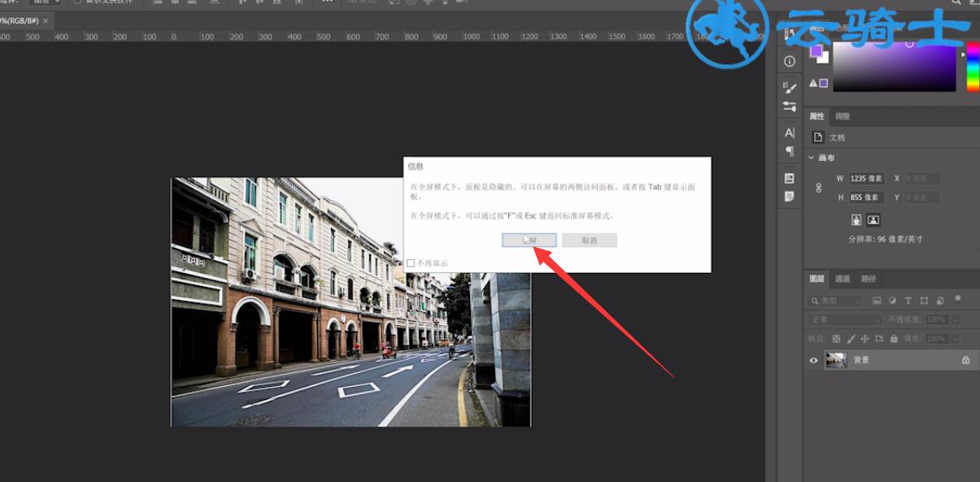The height and width of the screenshot is (482, 980).
Task: Lock artboard nesting icon in Layers
Action: point(879,339)
